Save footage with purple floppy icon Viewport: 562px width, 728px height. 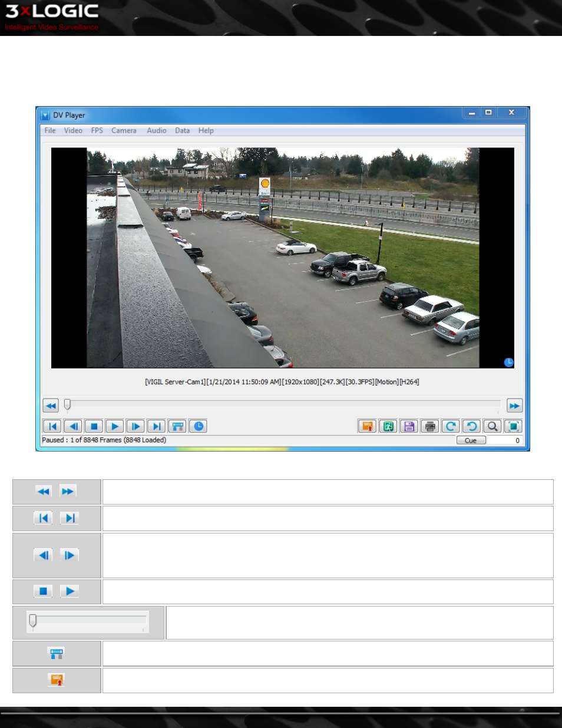(x=409, y=426)
